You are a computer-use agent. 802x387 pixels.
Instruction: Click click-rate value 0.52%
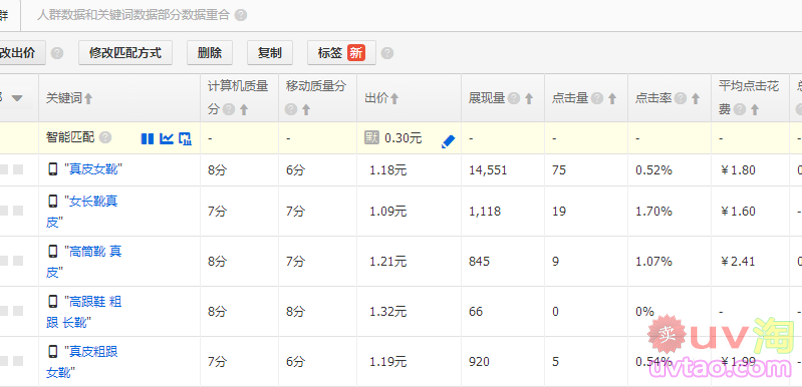[654, 170]
